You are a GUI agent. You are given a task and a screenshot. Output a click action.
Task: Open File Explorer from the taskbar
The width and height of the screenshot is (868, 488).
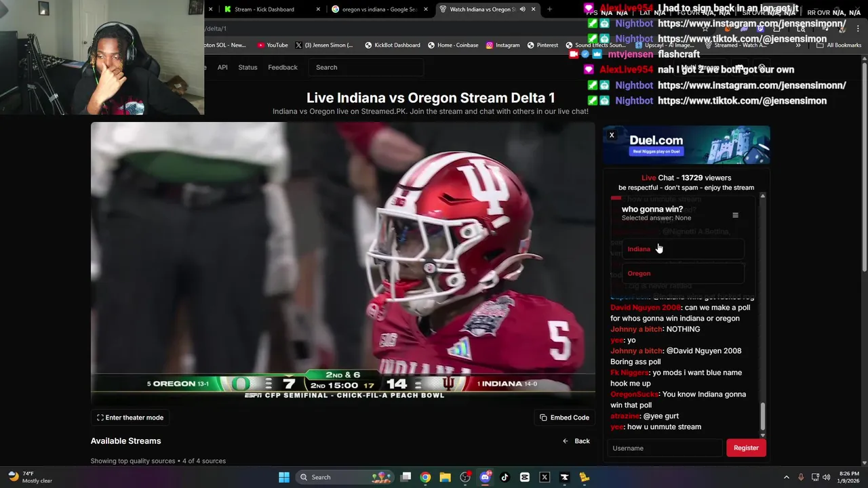[x=445, y=477]
